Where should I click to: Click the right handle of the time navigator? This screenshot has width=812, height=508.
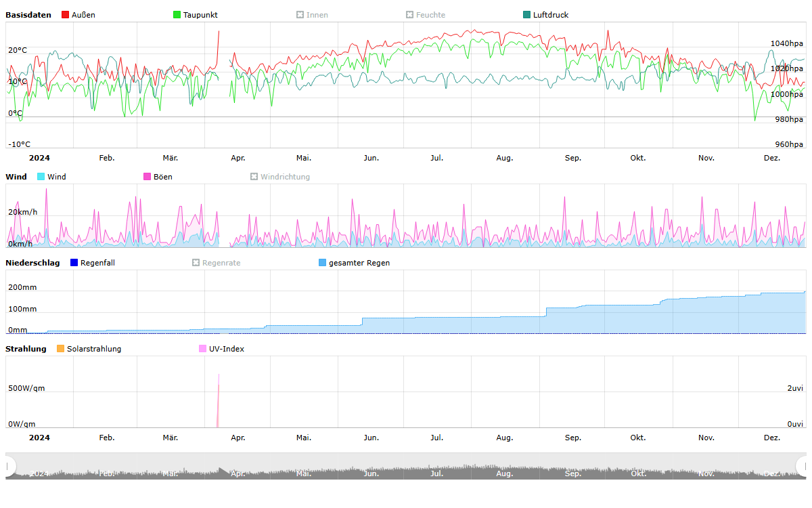803,466
